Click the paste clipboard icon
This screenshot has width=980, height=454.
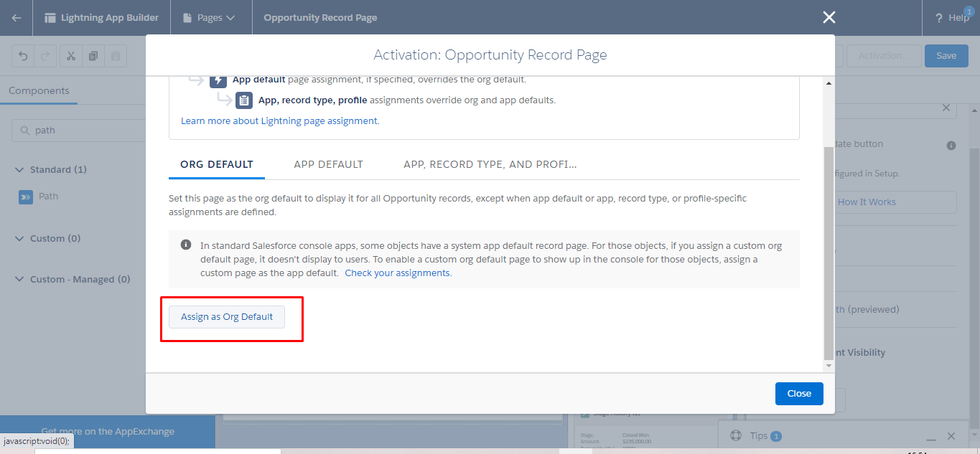pos(115,56)
